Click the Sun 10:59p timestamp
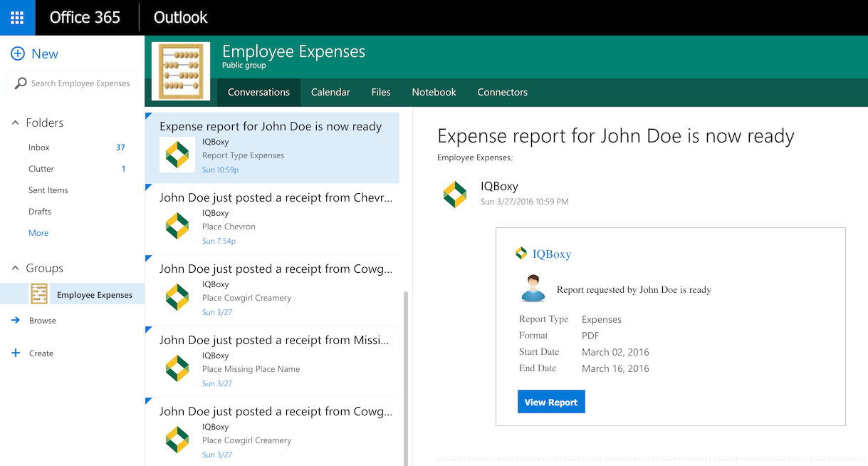868x466 pixels. tap(220, 170)
